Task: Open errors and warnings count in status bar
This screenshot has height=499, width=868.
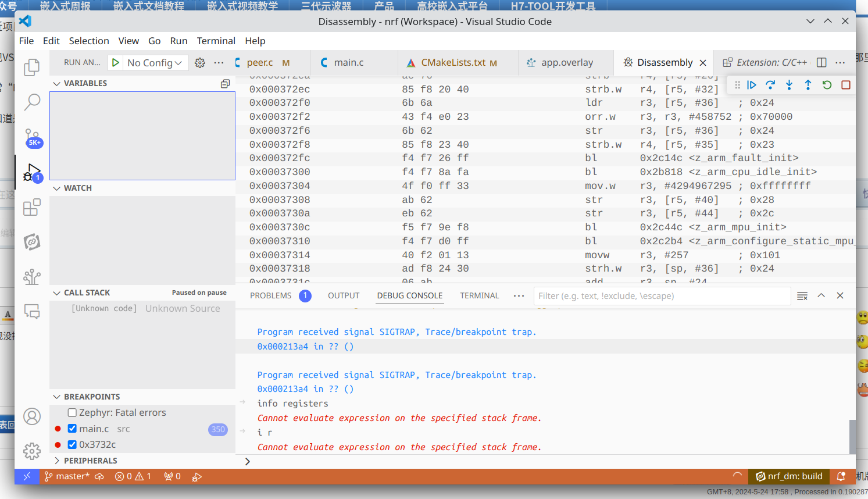Action: (133, 476)
